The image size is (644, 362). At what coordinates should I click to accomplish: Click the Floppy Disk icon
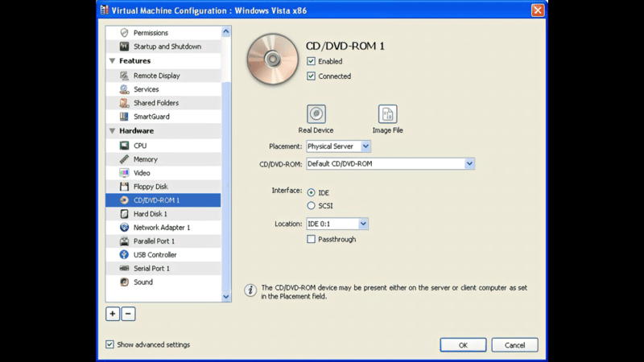(x=124, y=187)
